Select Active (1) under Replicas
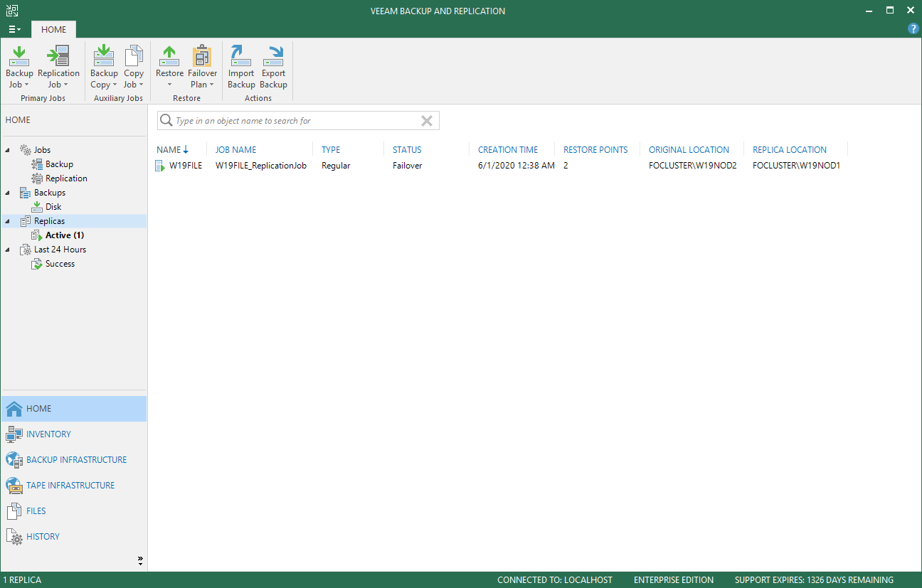The image size is (922, 588). point(65,235)
